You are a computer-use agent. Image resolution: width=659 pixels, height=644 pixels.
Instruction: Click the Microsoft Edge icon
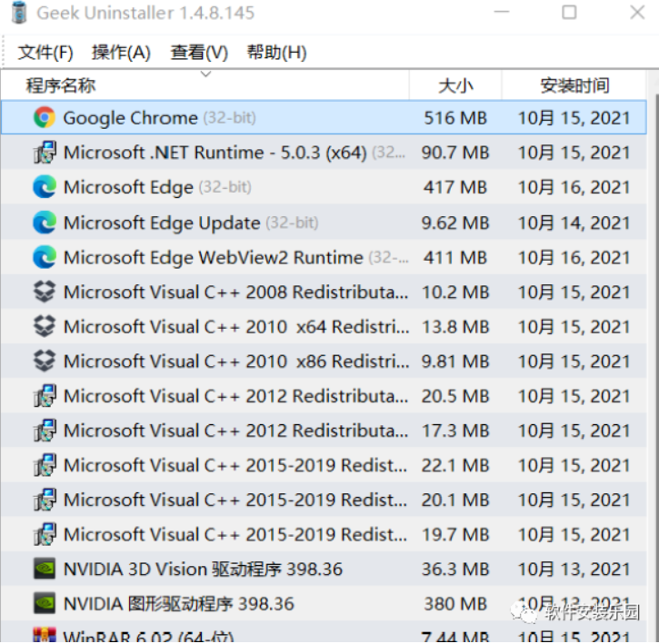pyautogui.click(x=44, y=187)
